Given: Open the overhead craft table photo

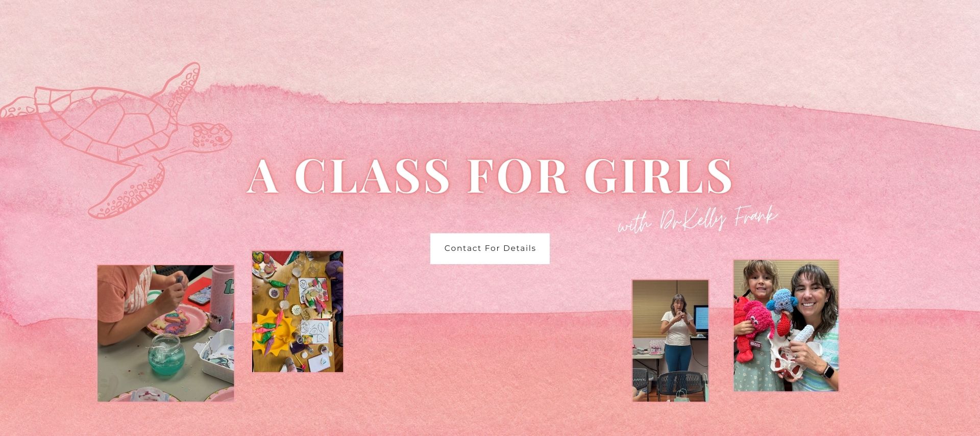Looking at the screenshot, I should [298, 311].
